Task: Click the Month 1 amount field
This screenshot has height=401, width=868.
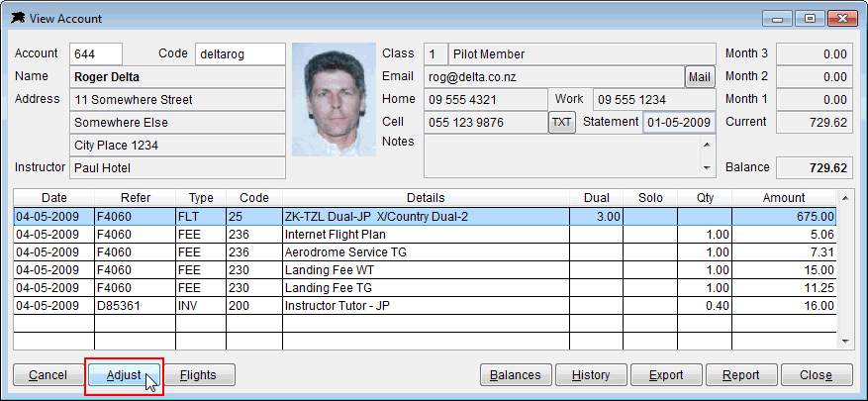Action: (x=815, y=100)
